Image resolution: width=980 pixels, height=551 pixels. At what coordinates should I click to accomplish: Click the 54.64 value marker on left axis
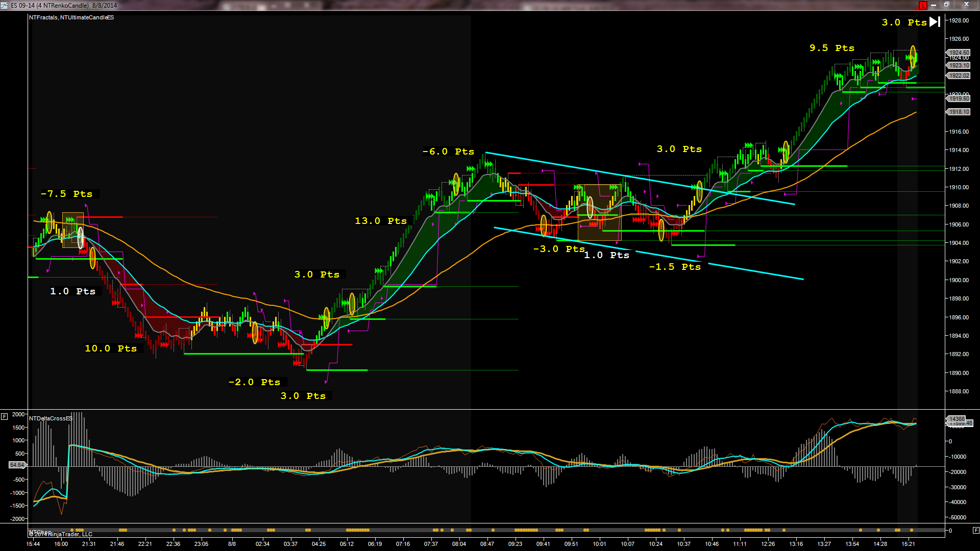pyautogui.click(x=17, y=465)
